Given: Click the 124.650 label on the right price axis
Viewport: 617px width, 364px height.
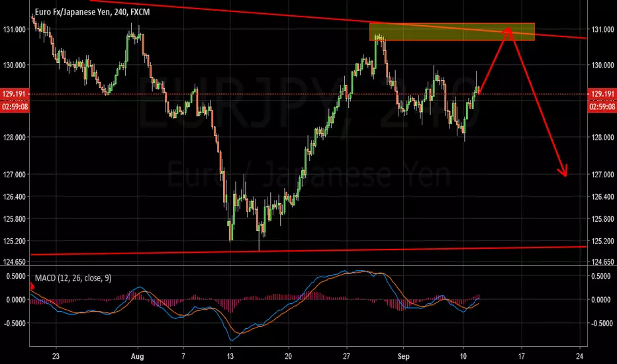Looking at the screenshot, I should tap(602, 261).
